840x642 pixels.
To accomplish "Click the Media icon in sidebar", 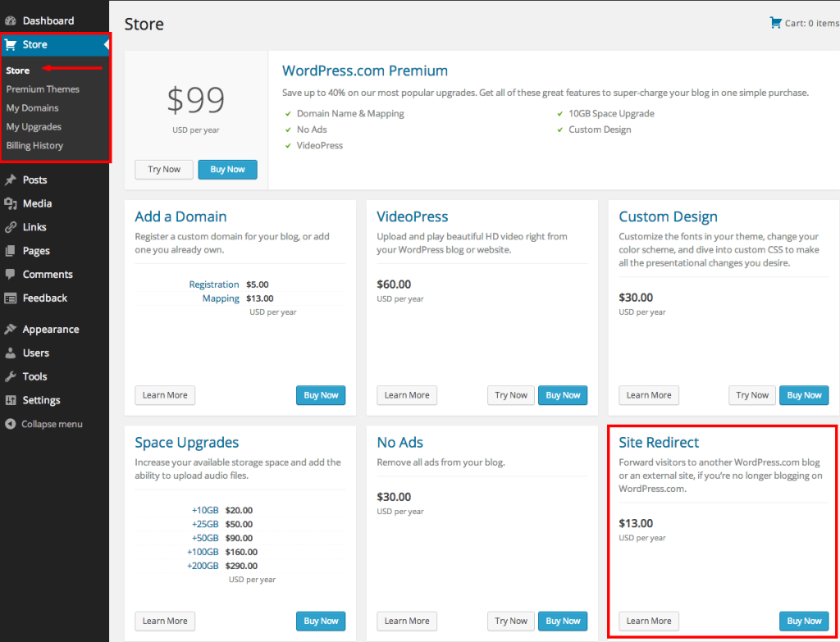I will (10, 203).
